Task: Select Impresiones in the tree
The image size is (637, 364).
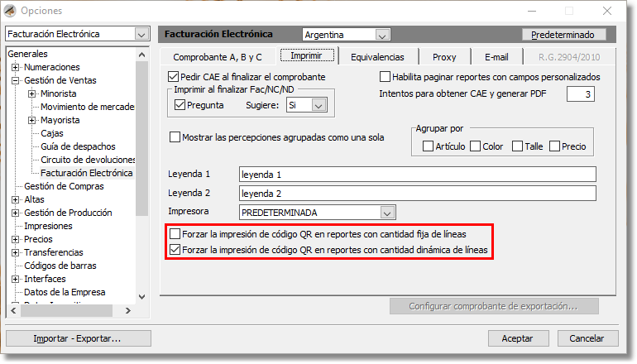Action: [x=48, y=226]
